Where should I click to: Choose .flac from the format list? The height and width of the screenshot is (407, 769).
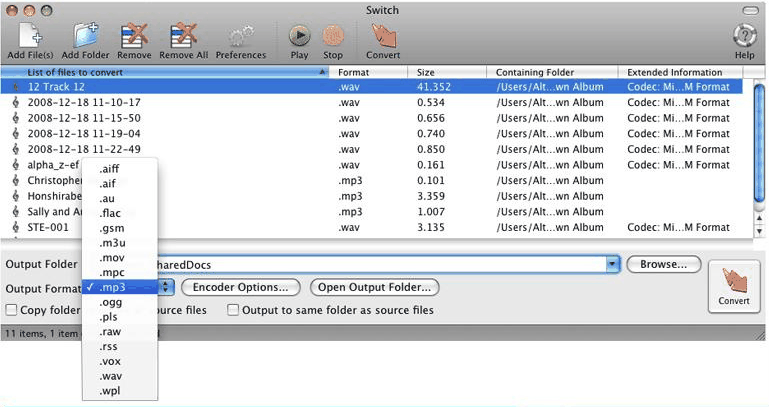coord(110,213)
